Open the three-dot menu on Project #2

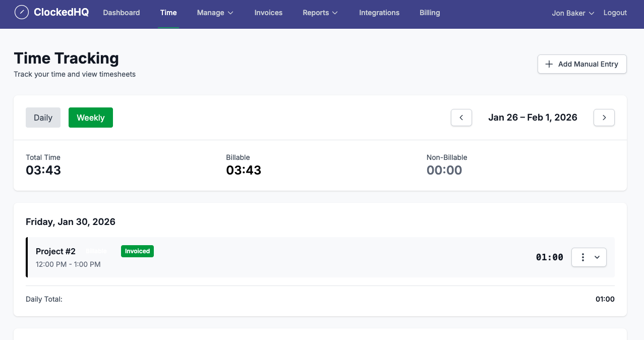click(582, 257)
